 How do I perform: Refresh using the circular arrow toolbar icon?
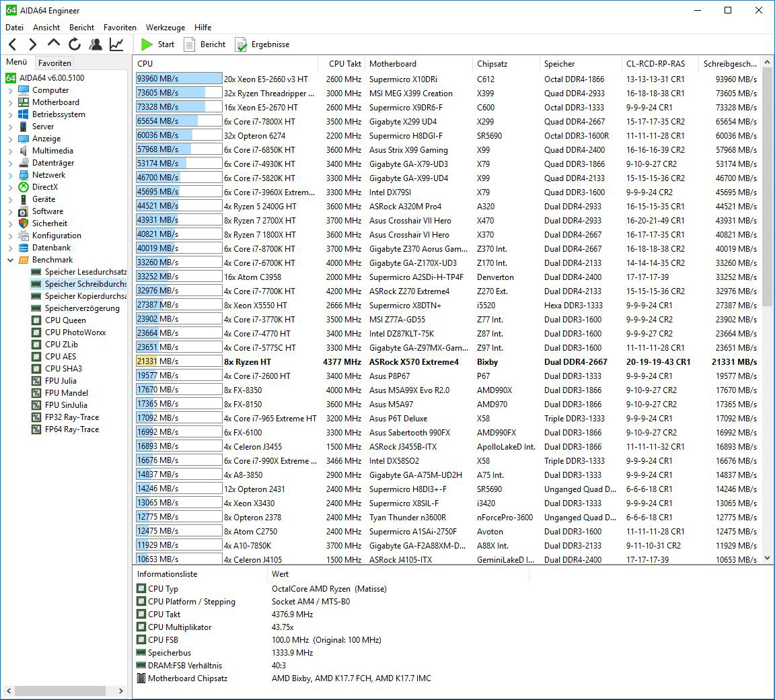point(75,44)
